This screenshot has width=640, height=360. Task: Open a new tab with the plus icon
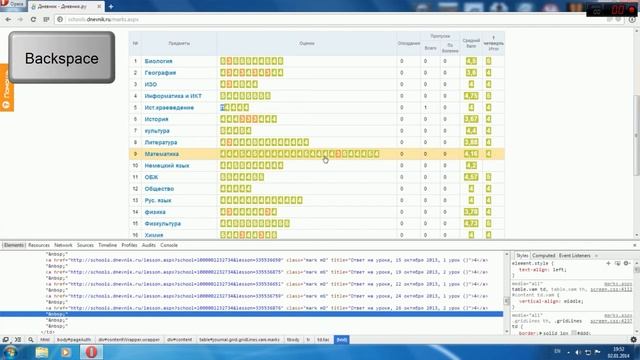tap(111, 7)
